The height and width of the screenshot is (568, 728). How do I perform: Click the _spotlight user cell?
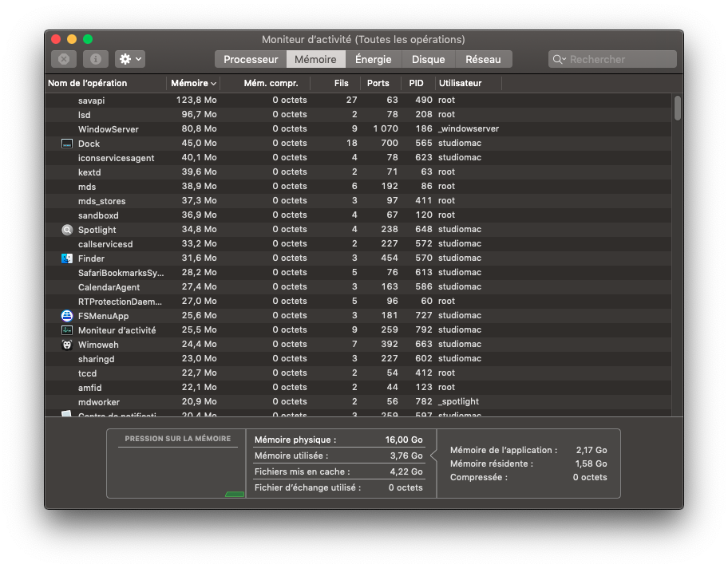click(x=458, y=402)
